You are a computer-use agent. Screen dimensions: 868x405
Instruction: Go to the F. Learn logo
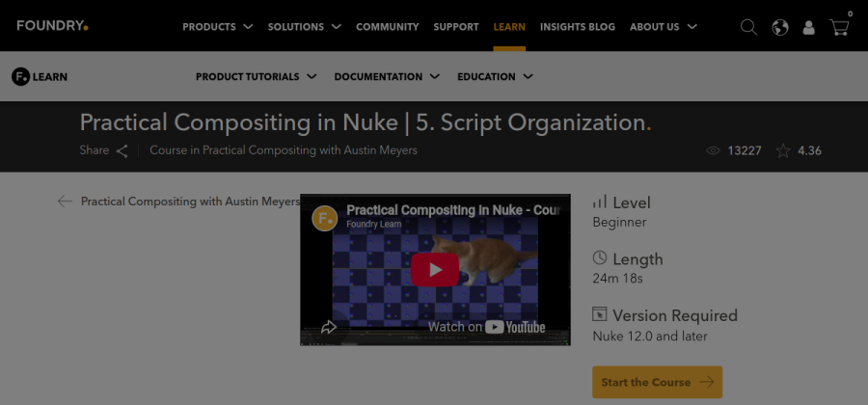40,77
